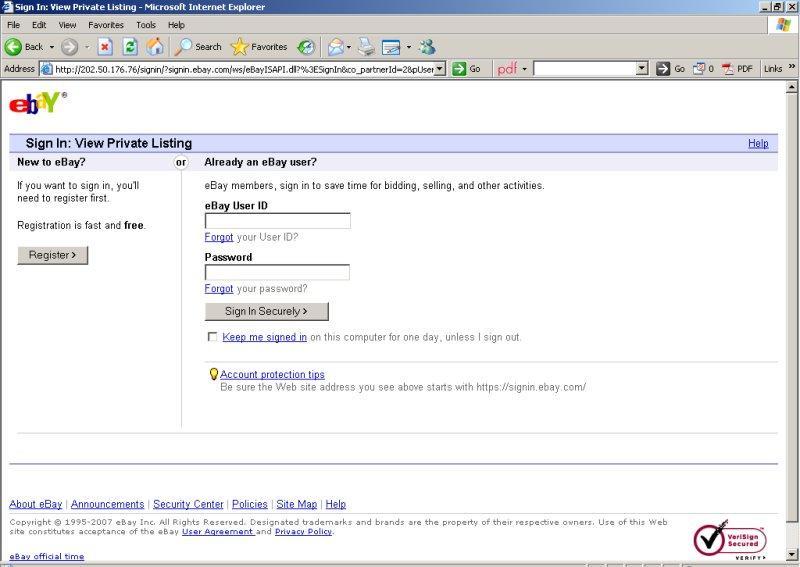Open the Messenger toolbar icon
The image size is (800, 567).
(427, 47)
